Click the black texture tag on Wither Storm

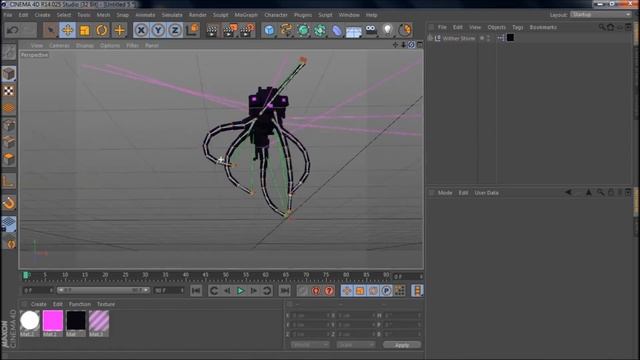(x=510, y=38)
